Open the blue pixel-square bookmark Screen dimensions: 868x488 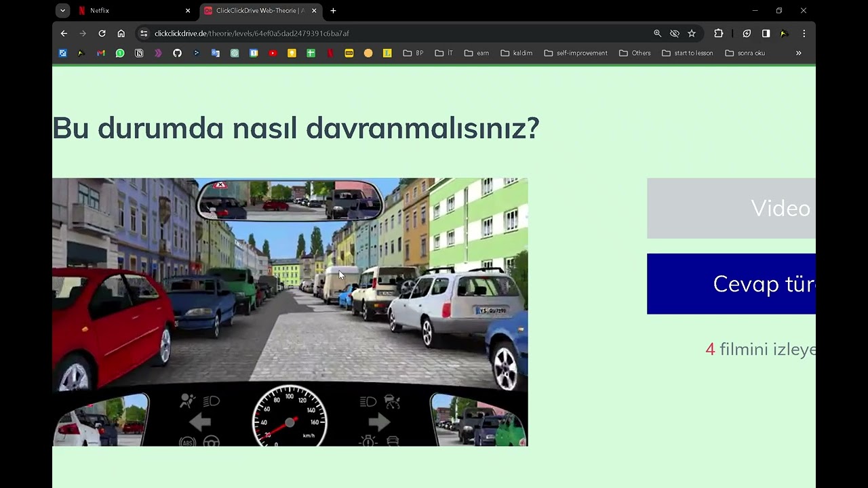click(x=63, y=53)
